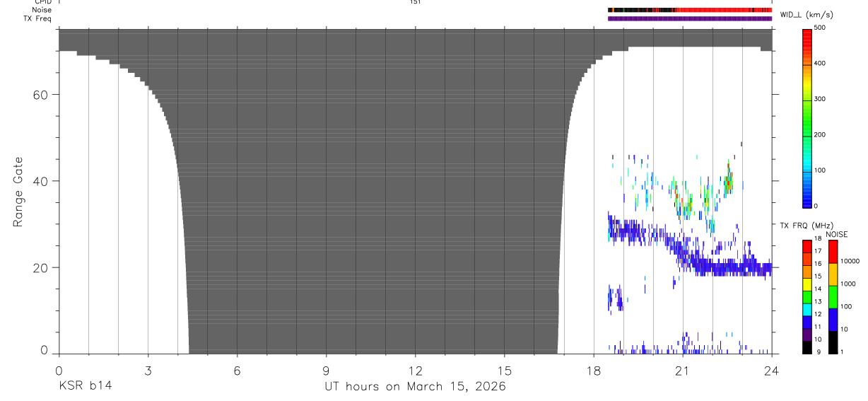Pick the red top swatch in NOISE legend

[x=833, y=251]
